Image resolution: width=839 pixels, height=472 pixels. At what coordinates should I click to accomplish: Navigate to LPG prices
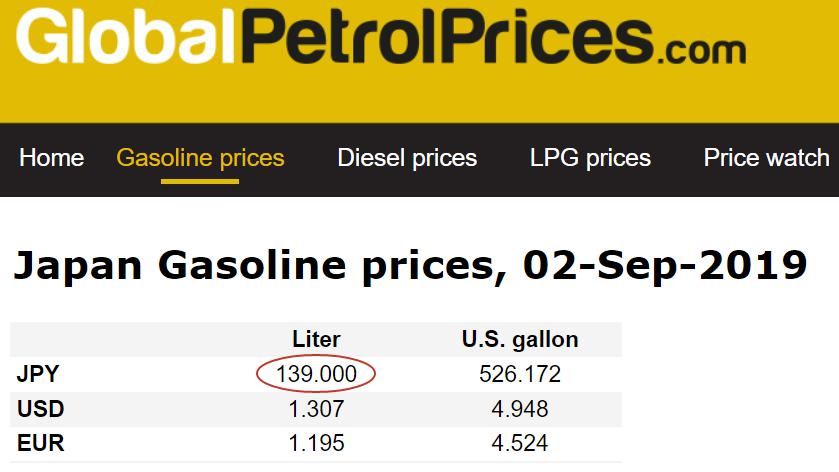point(590,158)
